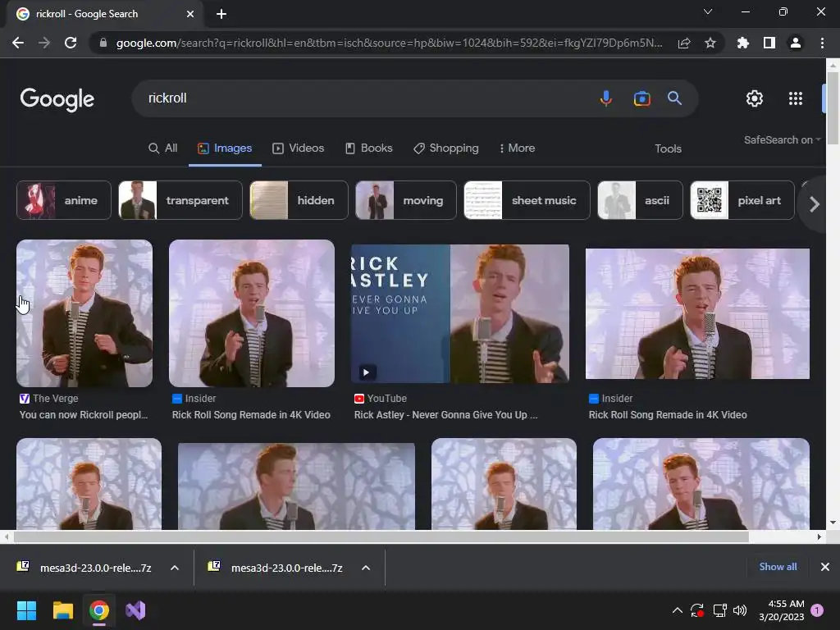Filter results by ascii chip
The height and width of the screenshot is (630, 840).
coord(640,200)
